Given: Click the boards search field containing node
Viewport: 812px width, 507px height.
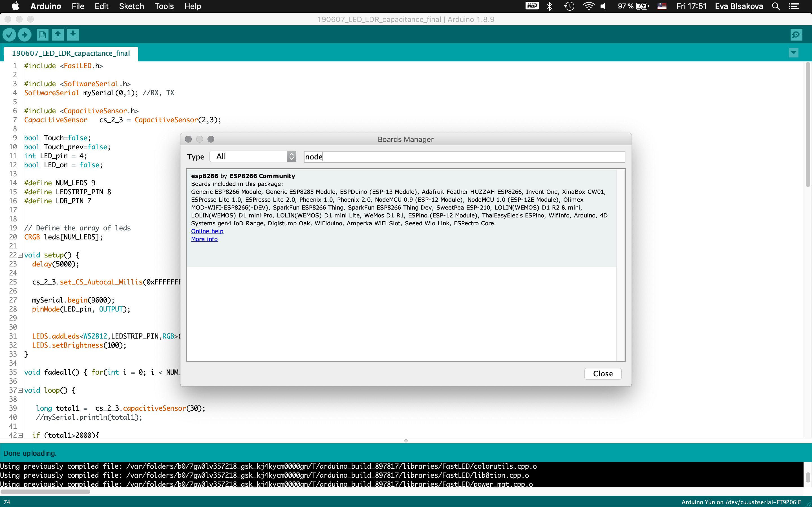Looking at the screenshot, I should (464, 157).
